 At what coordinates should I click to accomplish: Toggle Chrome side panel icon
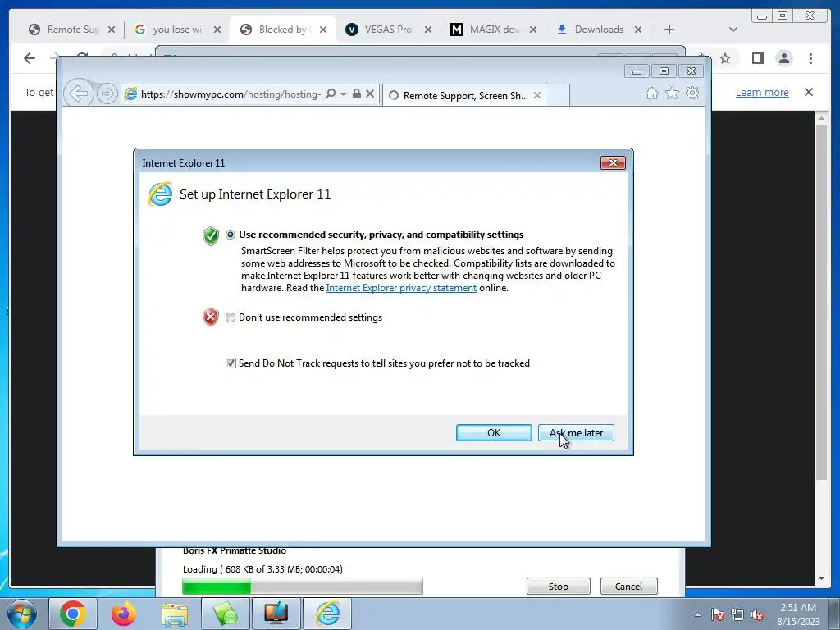click(757, 58)
